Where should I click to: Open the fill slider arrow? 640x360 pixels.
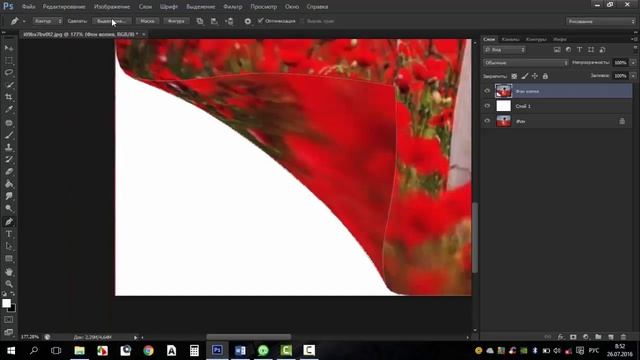633,76
